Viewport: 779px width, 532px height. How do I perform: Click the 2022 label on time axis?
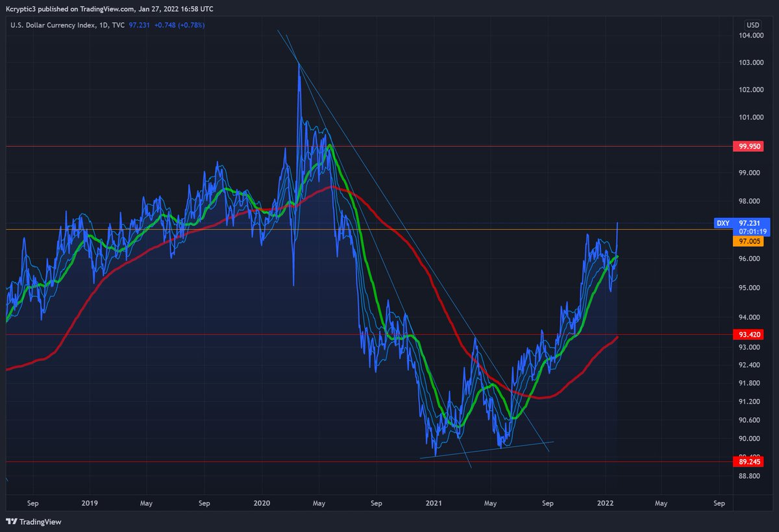coord(606,503)
